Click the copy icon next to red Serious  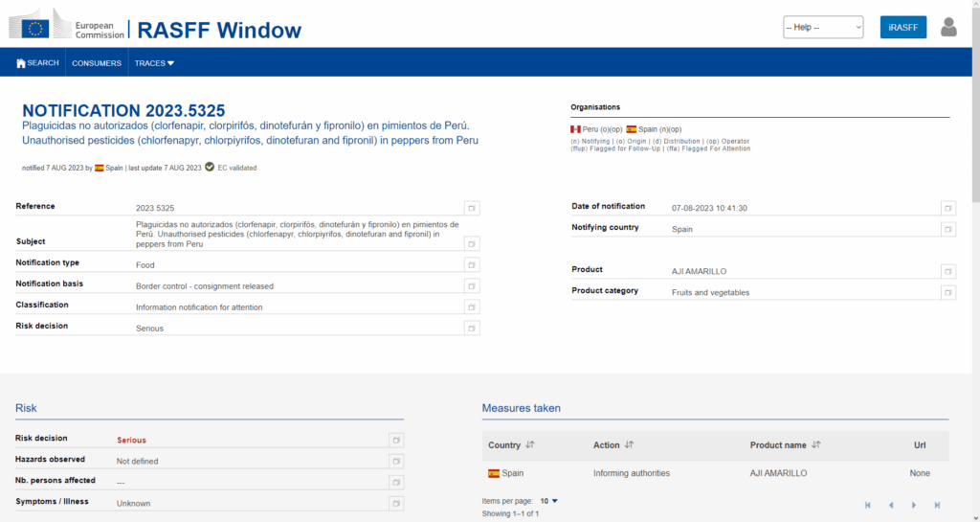click(395, 440)
